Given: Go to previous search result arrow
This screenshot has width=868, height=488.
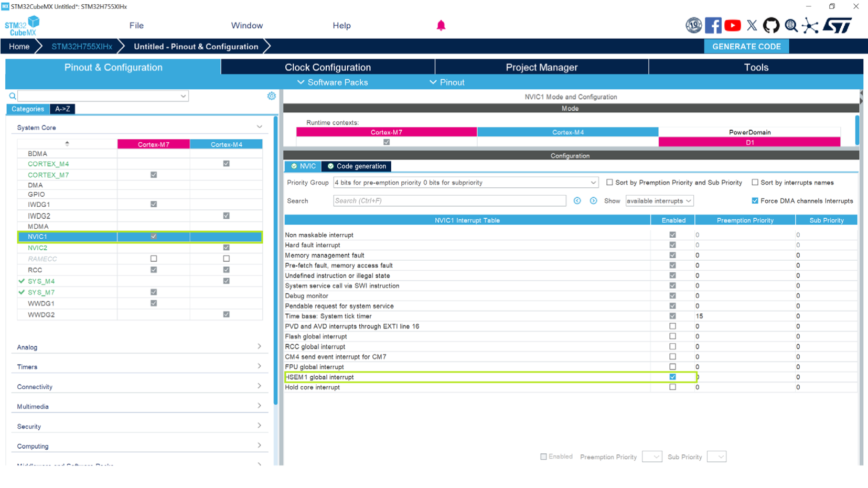Looking at the screenshot, I should click(577, 201).
